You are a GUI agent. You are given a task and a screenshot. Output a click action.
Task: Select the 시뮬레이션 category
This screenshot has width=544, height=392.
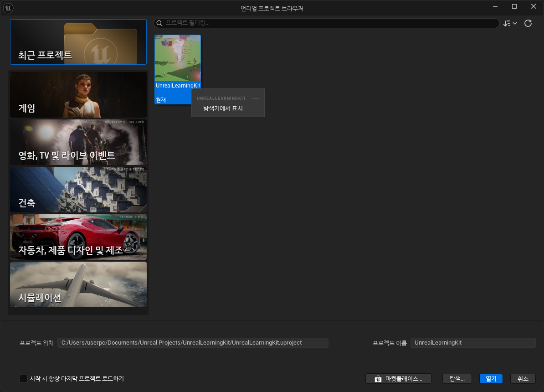(x=78, y=284)
